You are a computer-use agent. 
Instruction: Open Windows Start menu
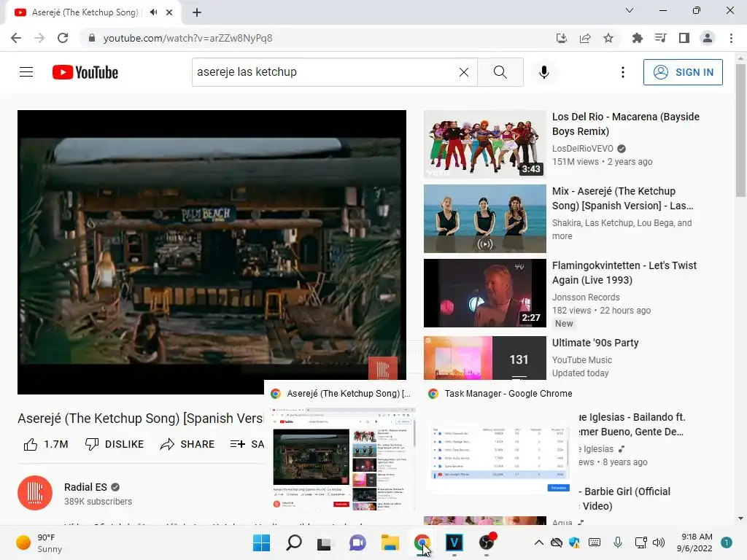tap(261, 542)
